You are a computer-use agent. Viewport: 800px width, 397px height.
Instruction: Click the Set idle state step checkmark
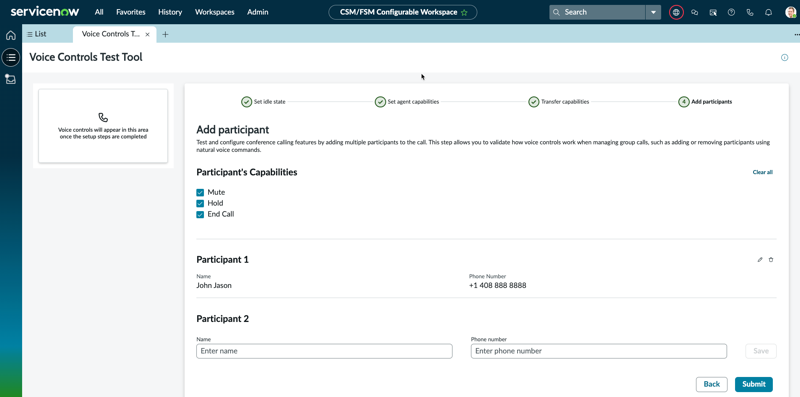(x=246, y=102)
